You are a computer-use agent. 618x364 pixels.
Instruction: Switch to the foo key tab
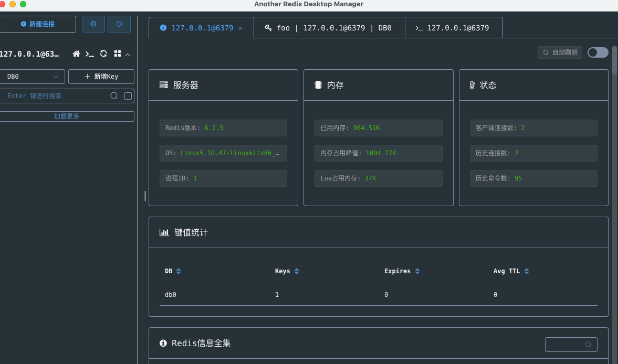click(329, 28)
